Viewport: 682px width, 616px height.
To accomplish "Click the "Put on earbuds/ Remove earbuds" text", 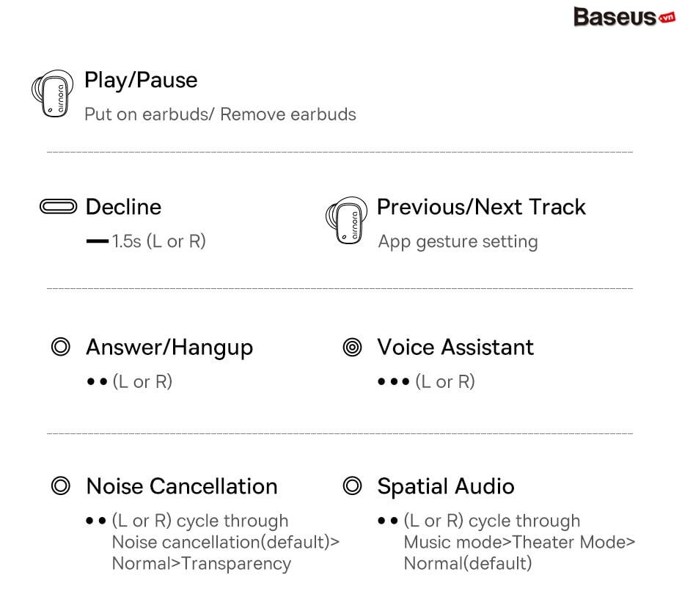I will (220, 114).
